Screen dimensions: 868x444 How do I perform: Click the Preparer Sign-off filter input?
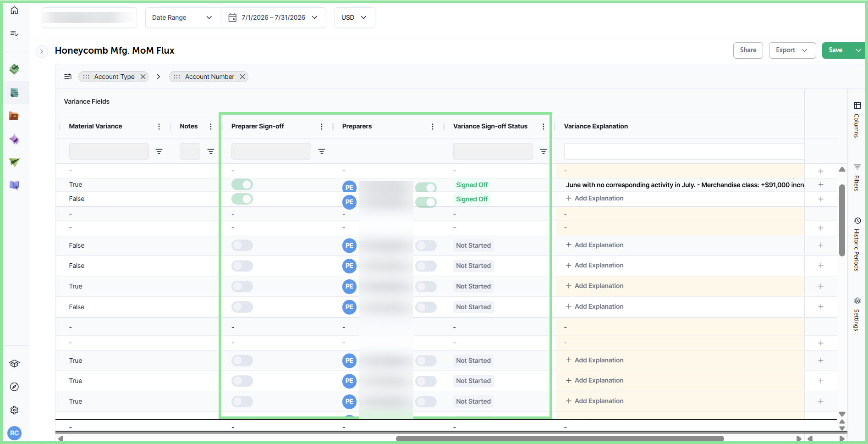[x=271, y=151]
